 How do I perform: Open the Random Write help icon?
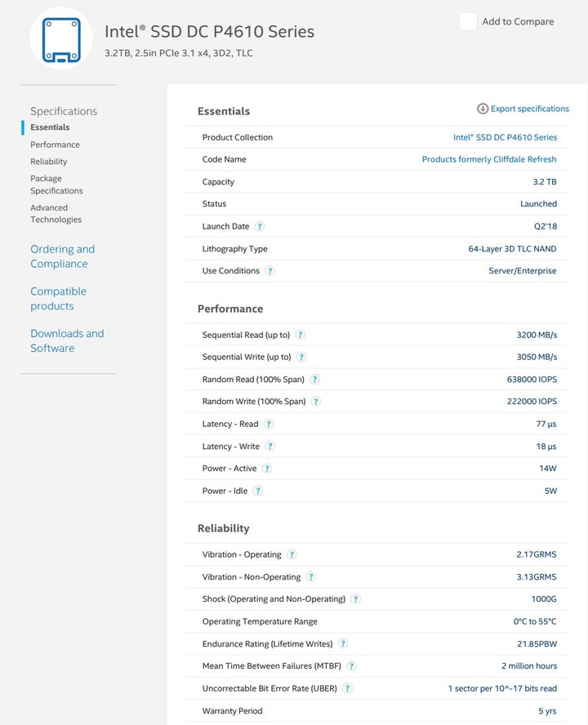[x=316, y=402]
